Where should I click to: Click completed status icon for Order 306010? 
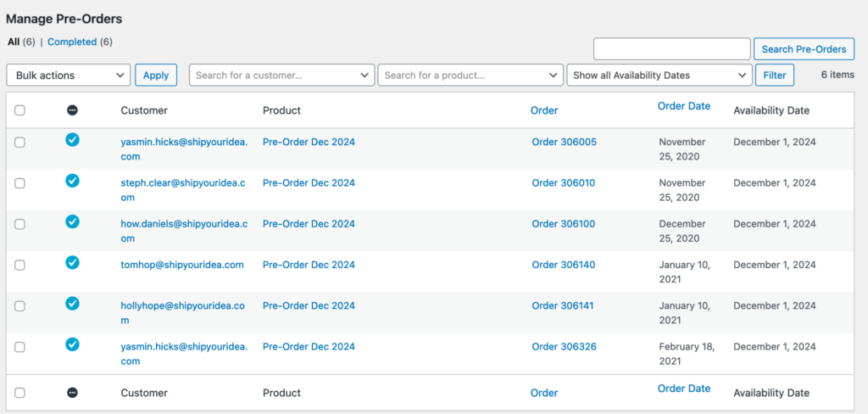(72, 181)
